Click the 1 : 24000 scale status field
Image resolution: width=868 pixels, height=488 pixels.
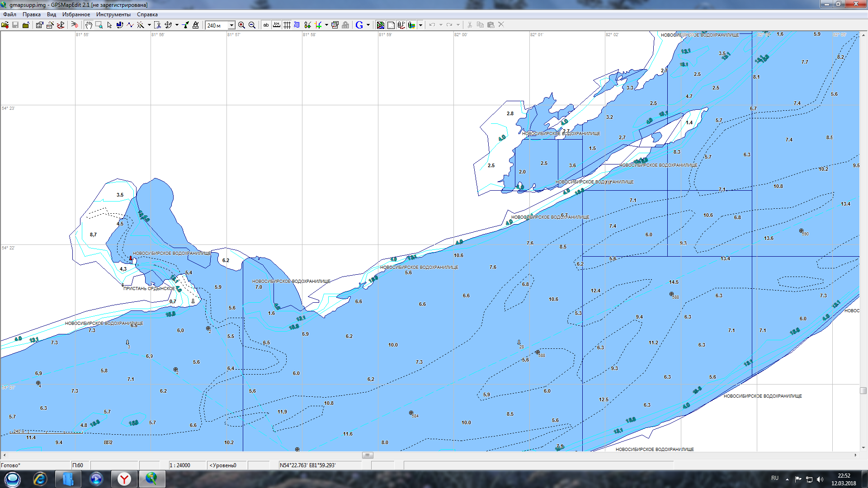pyautogui.click(x=187, y=465)
